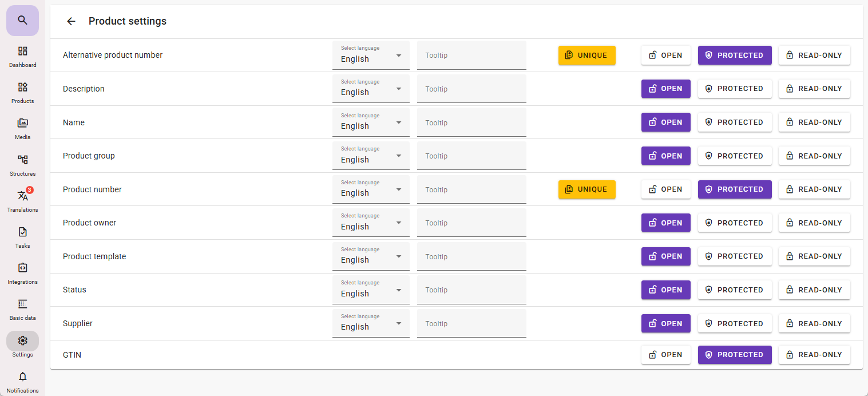Open Structures from the sidebar
This screenshot has width=868, height=396.
pos(22,164)
